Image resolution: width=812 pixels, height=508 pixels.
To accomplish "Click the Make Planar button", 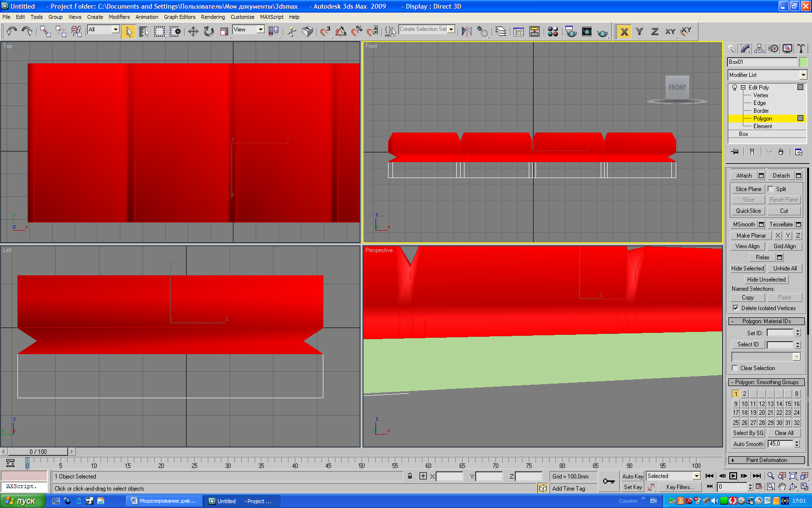I will [x=751, y=236].
